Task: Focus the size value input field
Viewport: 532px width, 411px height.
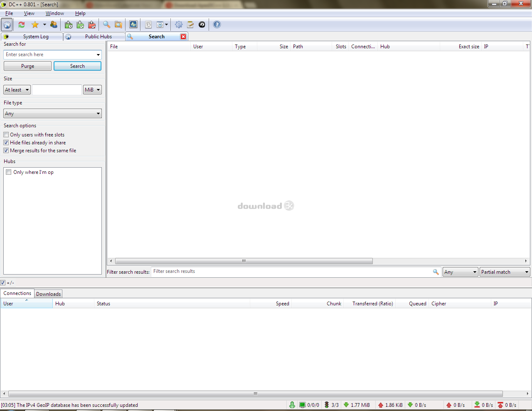Action: (x=57, y=90)
